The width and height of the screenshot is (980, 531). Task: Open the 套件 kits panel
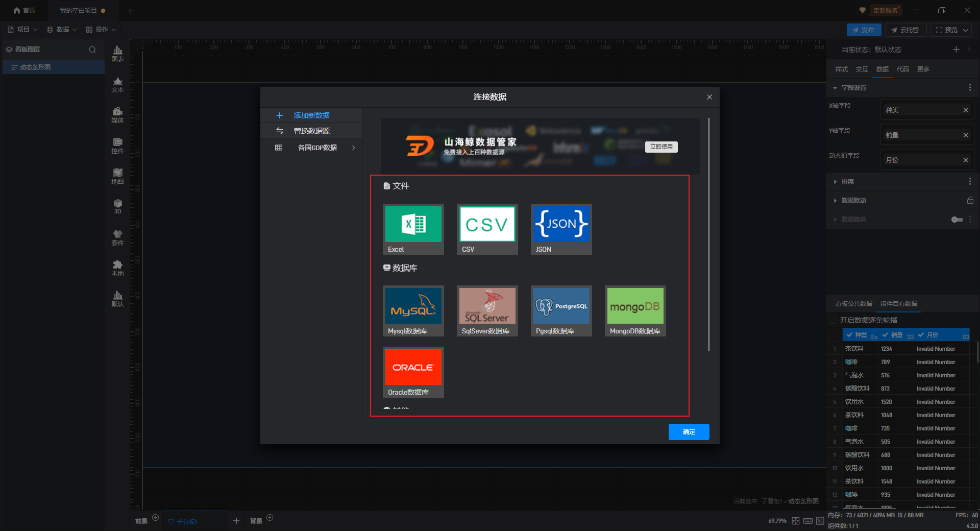point(117,237)
